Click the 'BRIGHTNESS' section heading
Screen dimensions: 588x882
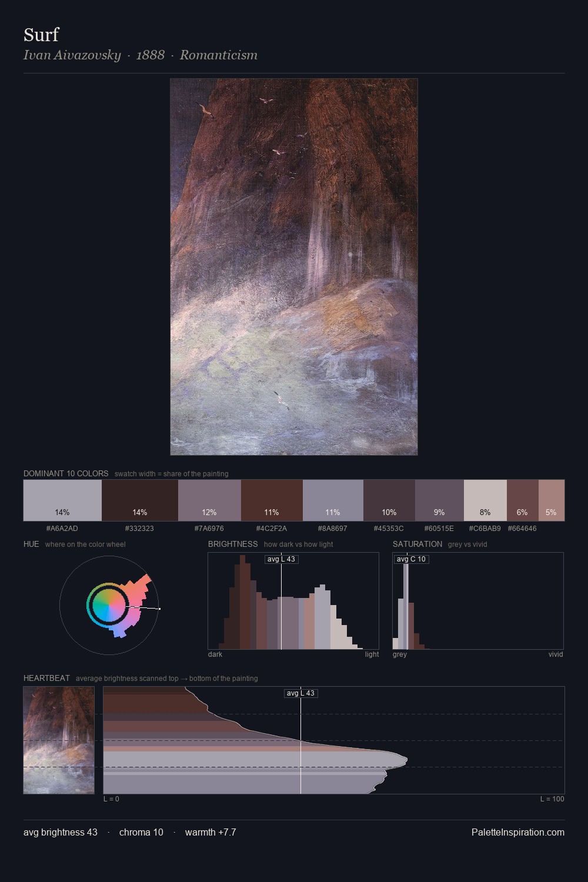[233, 544]
